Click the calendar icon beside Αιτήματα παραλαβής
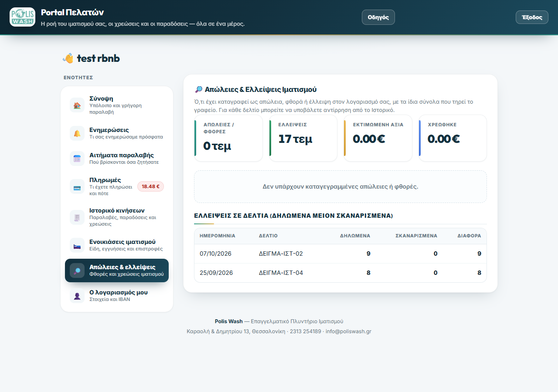This screenshot has height=392, width=558. pos(77,159)
